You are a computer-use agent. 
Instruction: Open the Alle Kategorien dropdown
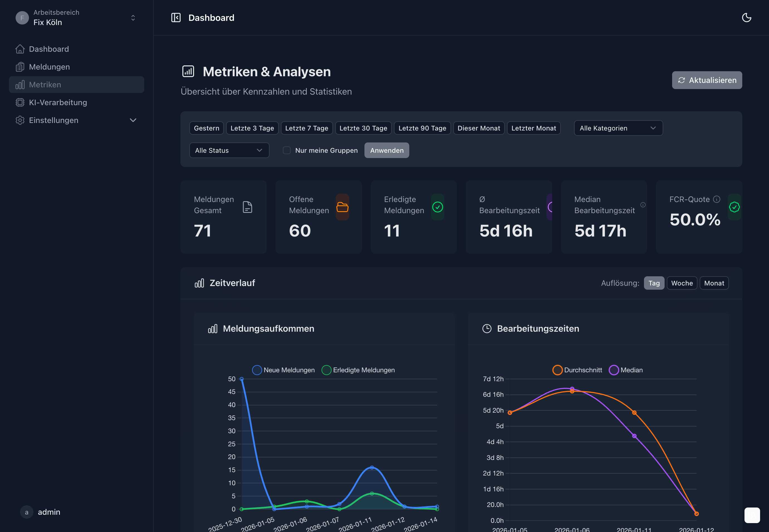(618, 128)
